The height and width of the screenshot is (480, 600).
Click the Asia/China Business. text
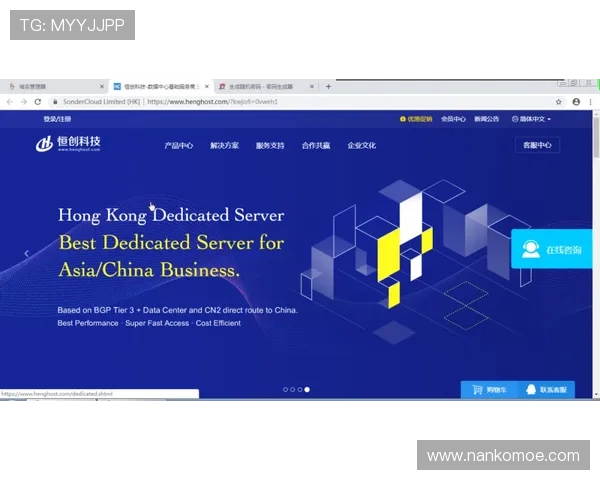coord(149,270)
